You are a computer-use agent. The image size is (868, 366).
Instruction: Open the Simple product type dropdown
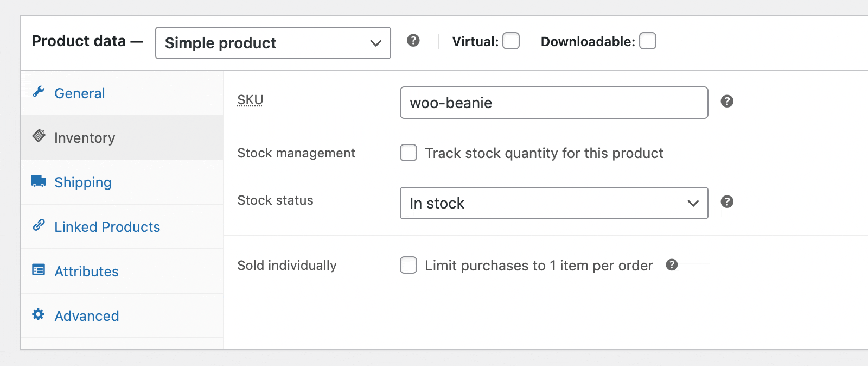273,43
